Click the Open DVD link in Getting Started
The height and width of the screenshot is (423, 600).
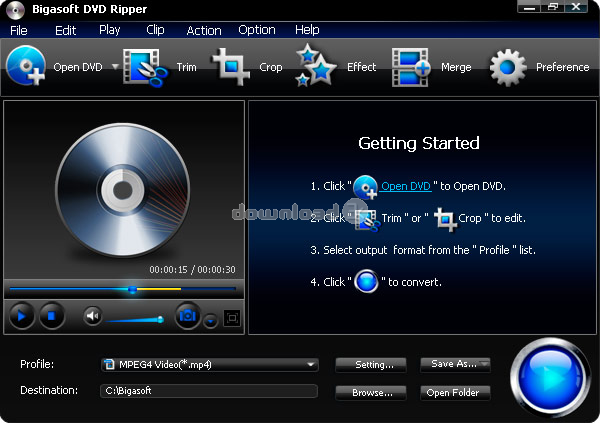406,186
